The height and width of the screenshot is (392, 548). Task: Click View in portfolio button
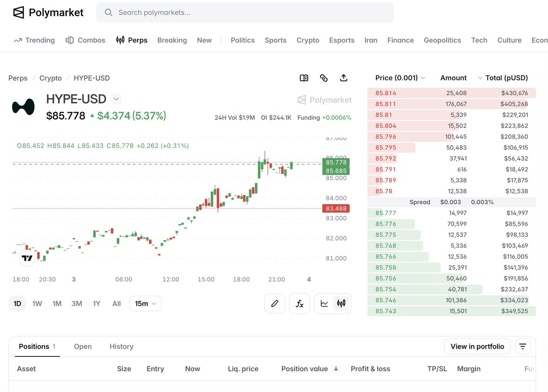(477, 346)
